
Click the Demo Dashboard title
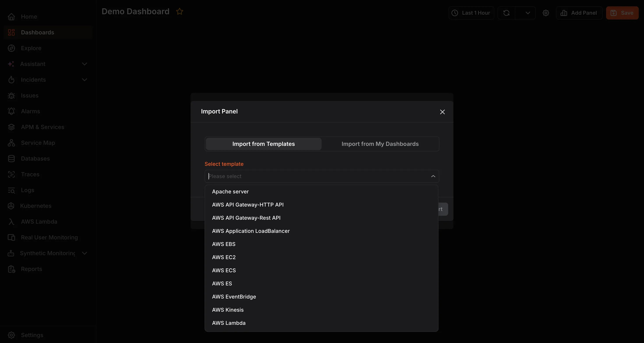pyautogui.click(x=136, y=12)
